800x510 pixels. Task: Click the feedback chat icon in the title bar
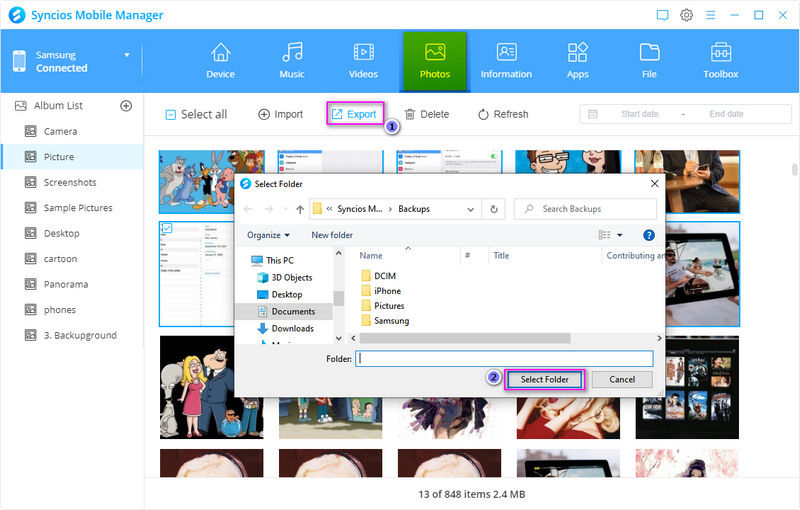pyautogui.click(x=662, y=15)
